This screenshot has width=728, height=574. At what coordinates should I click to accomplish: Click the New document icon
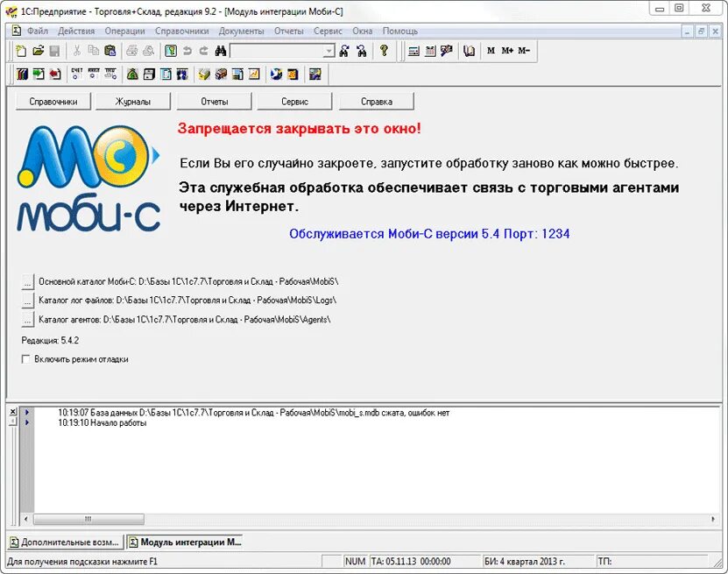click(21, 51)
